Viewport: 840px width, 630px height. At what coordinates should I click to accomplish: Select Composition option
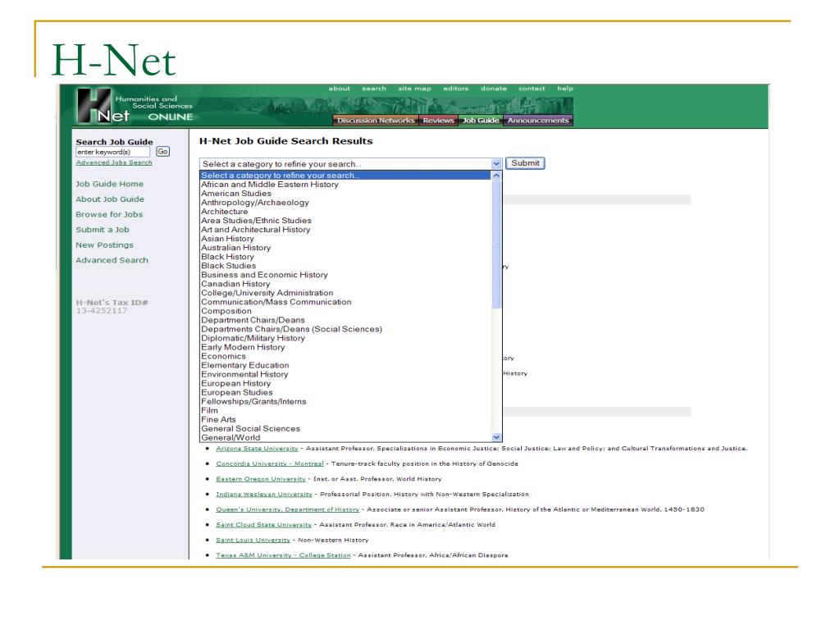[345, 311]
